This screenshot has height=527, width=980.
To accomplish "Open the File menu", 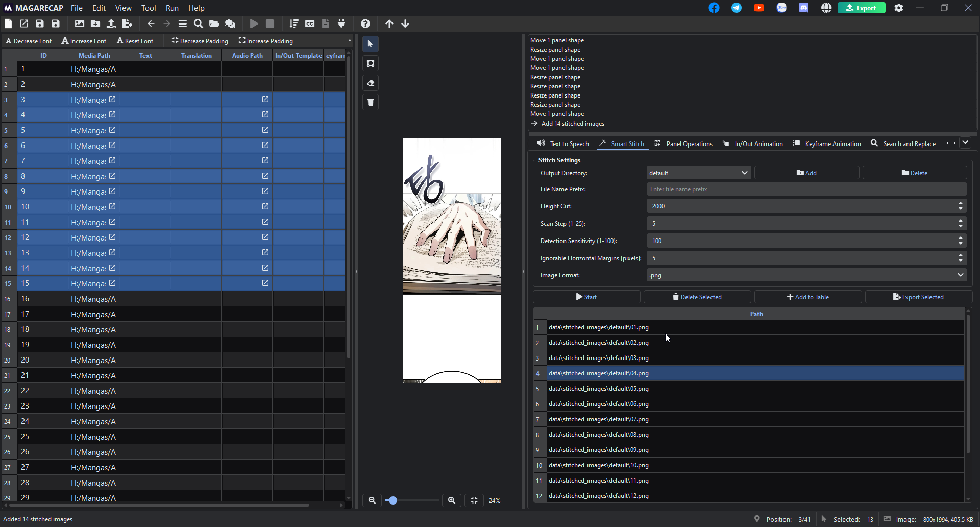I will pyautogui.click(x=77, y=8).
